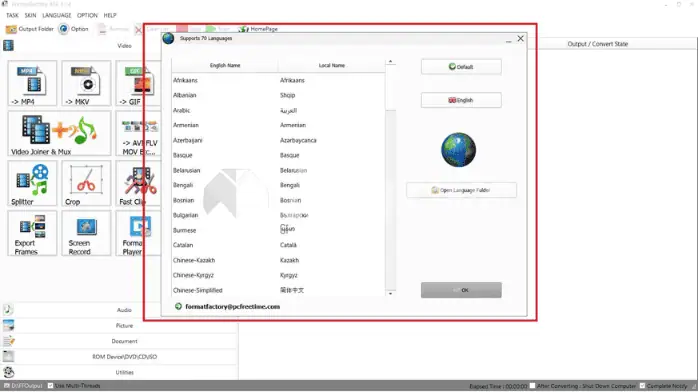Toggle Complete Notify checkbox
Screen dimensions: 698x392
pos(642,386)
